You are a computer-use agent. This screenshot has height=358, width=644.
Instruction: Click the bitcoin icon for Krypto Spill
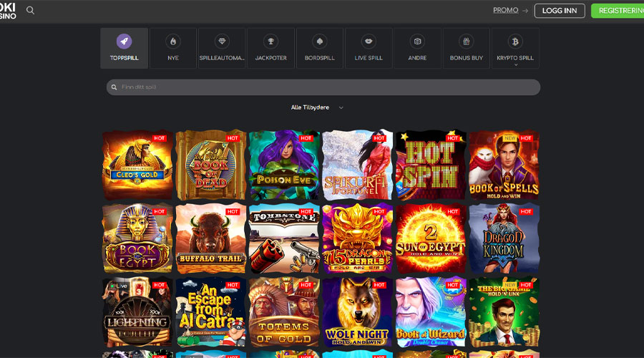point(515,41)
